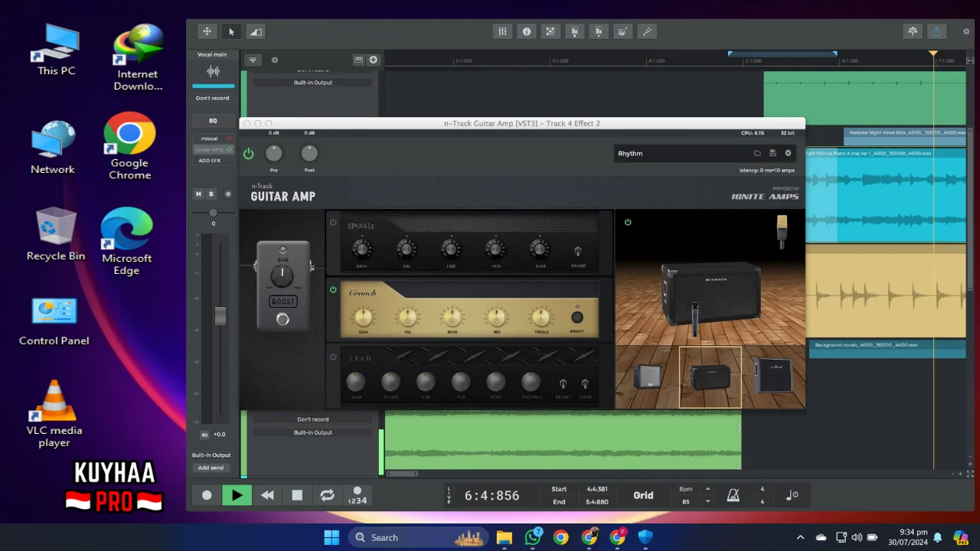Open bottom track Built-In Output dropdown
Viewport: 980px width, 551px height.
point(313,432)
